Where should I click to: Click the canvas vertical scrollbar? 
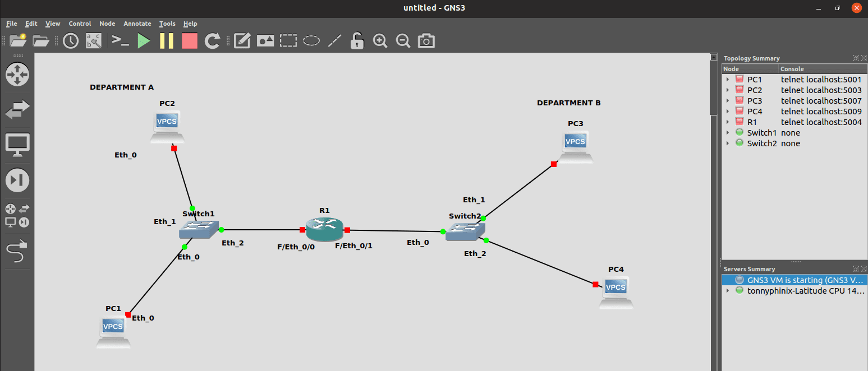tap(714, 213)
